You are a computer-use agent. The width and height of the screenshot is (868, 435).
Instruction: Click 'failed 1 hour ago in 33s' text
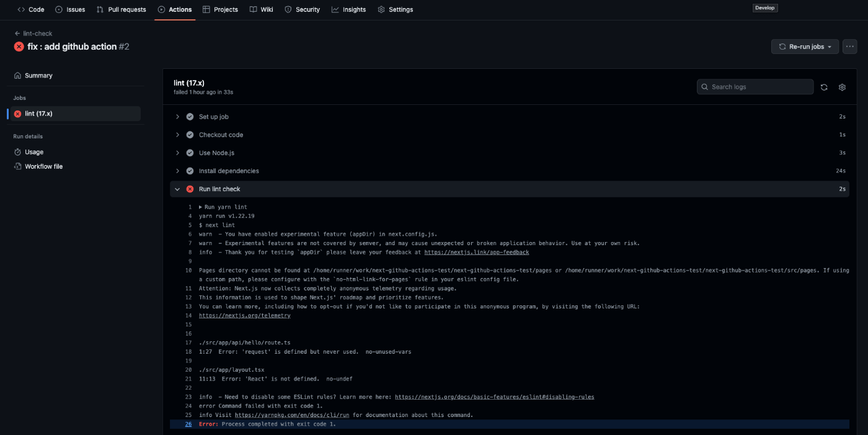pos(203,92)
